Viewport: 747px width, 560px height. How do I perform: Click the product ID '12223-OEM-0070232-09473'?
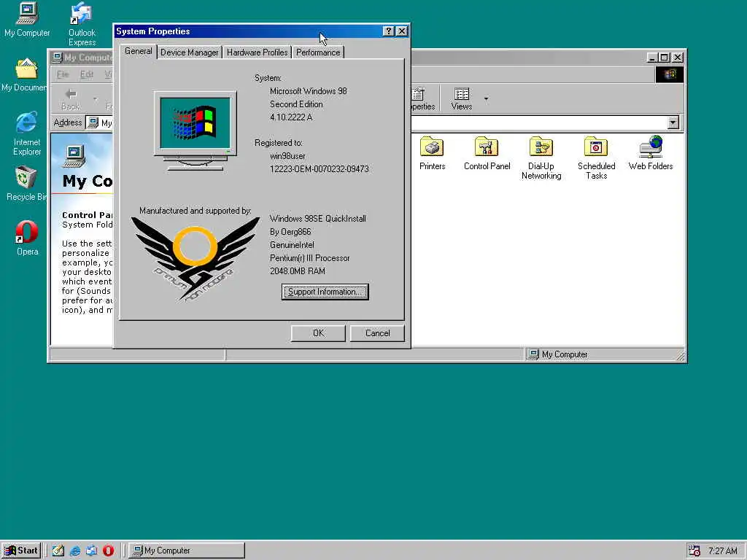coord(320,169)
